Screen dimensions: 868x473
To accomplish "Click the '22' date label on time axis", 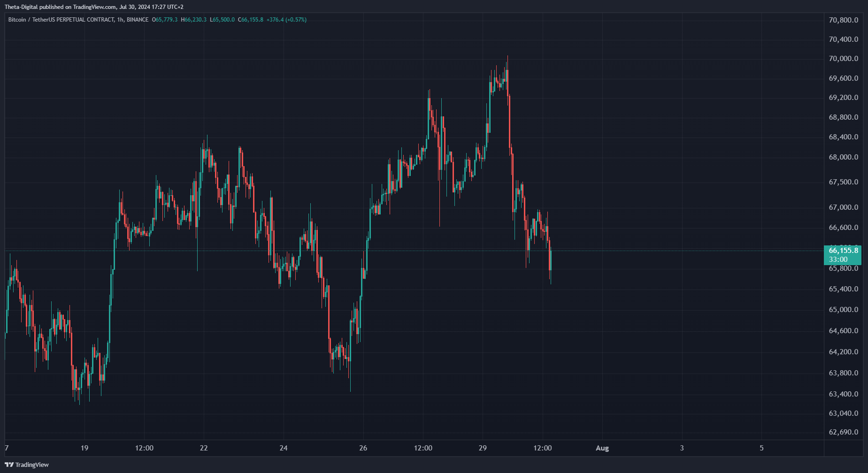I will [x=204, y=448].
